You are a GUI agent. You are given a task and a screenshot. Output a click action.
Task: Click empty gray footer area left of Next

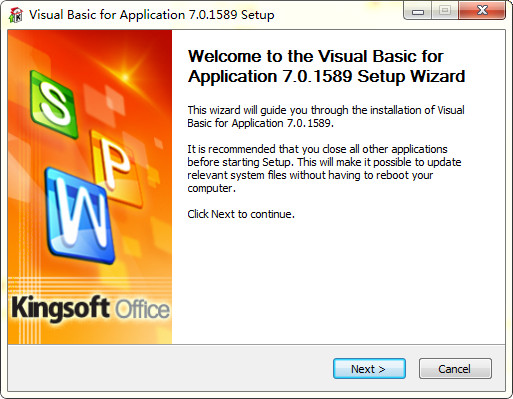tap(167, 368)
